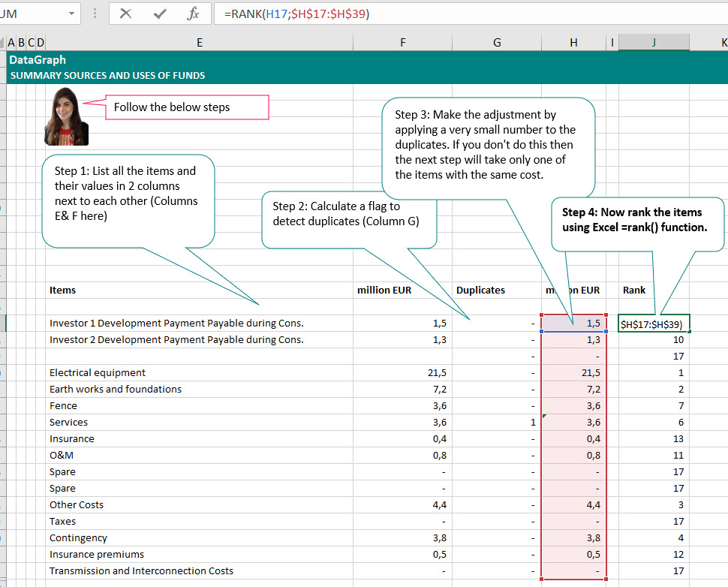Click the 21,5 value in column F
728x587 pixels.
402,373
